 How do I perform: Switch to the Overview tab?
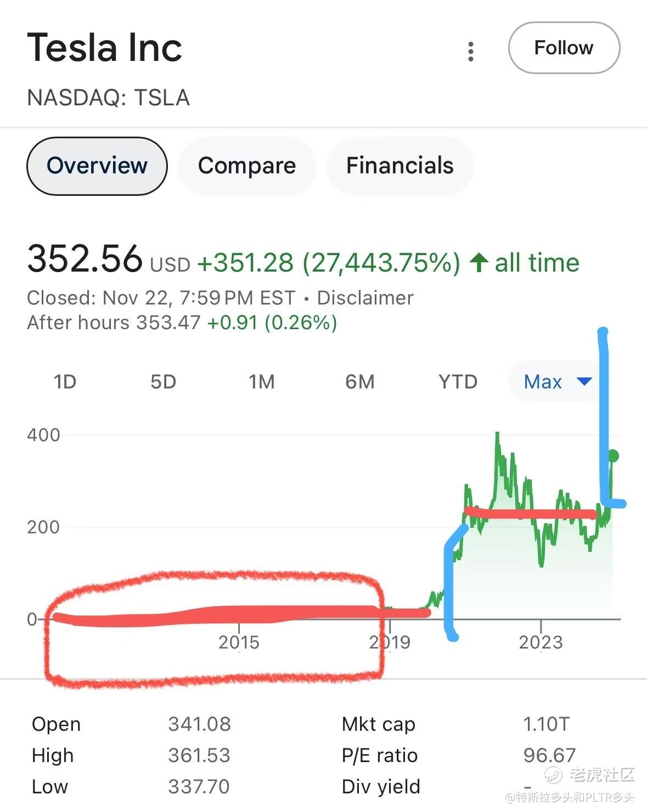pos(97,166)
